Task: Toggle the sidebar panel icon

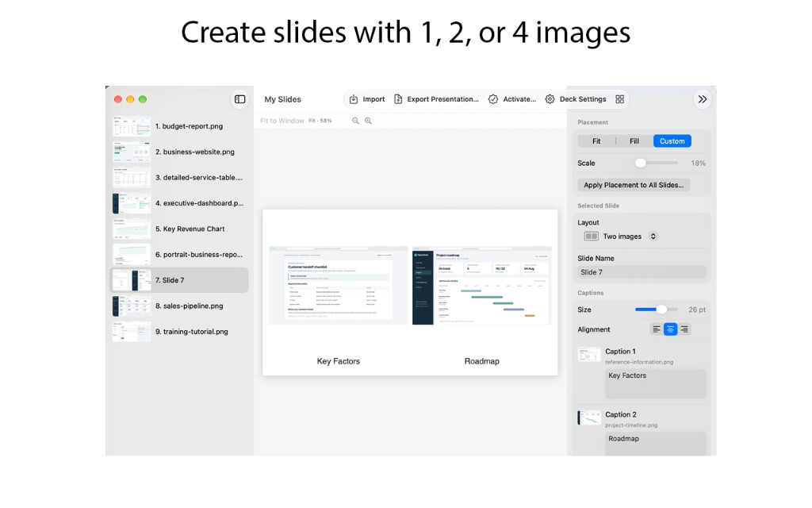Action: tap(239, 99)
